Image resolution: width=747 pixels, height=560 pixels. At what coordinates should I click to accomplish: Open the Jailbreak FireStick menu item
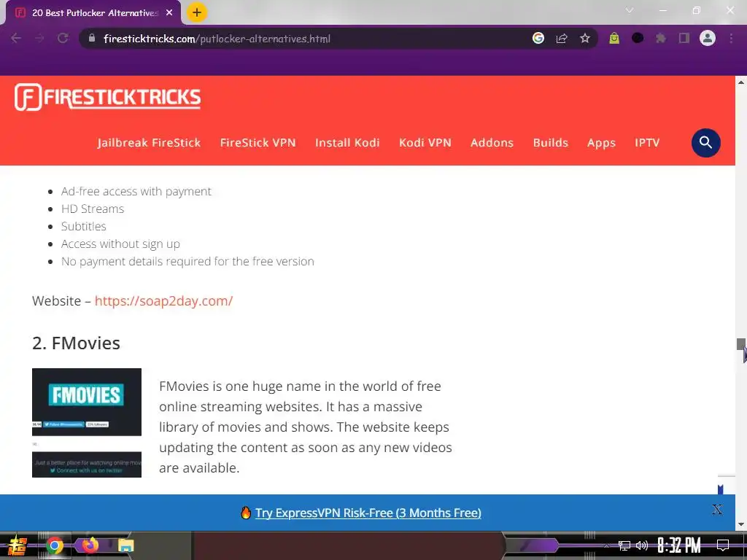149,143
